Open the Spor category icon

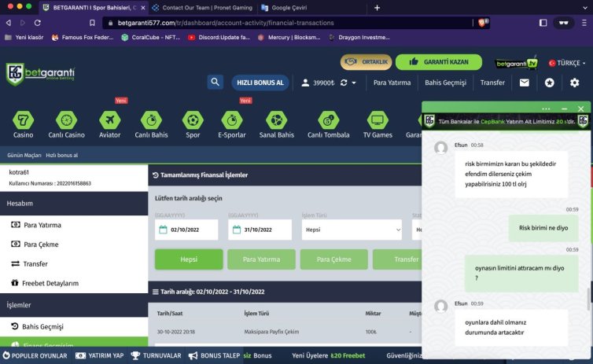pyautogui.click(x=193, y=121)
